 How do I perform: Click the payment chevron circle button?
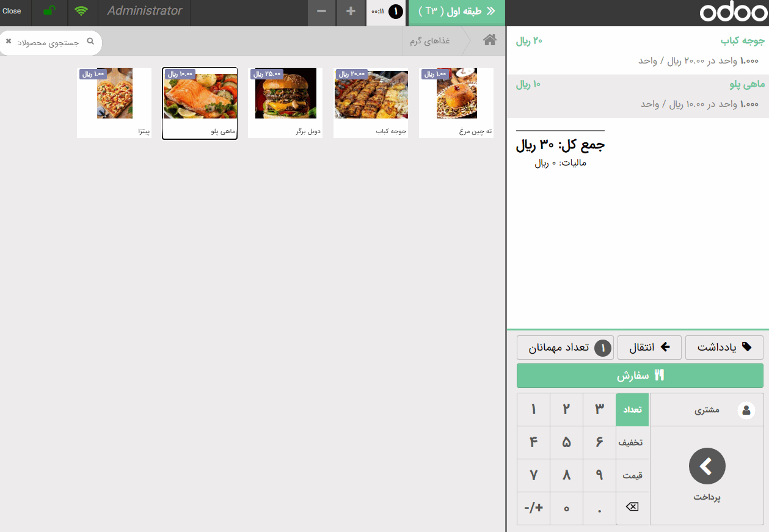tap(707, 467)
